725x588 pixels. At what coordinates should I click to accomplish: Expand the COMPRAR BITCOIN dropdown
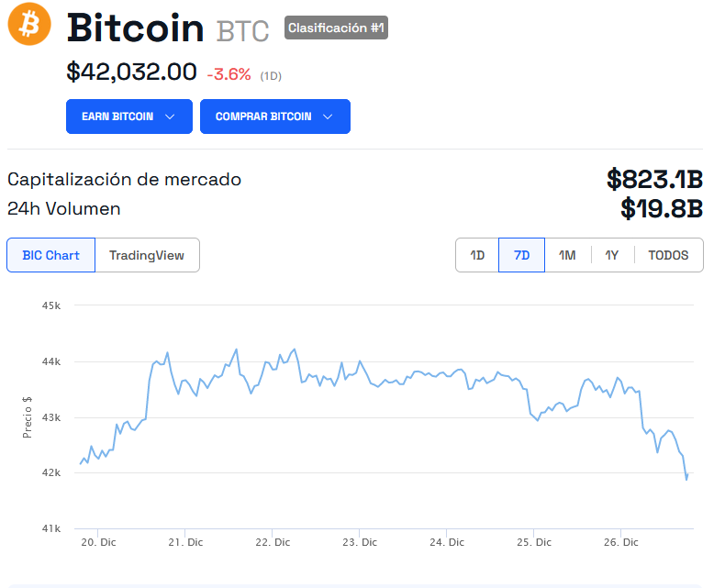[x=274, y=116]
